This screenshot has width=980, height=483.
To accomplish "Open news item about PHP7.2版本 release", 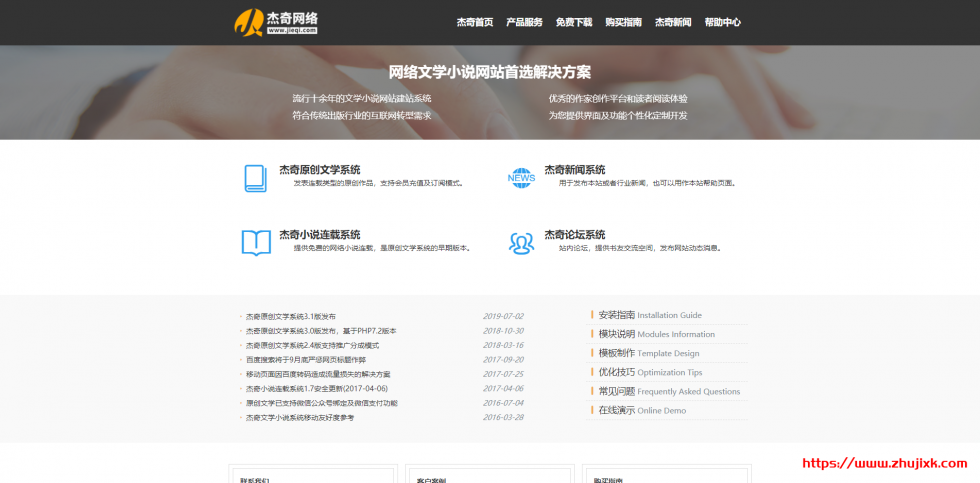I will coord(321,331).
